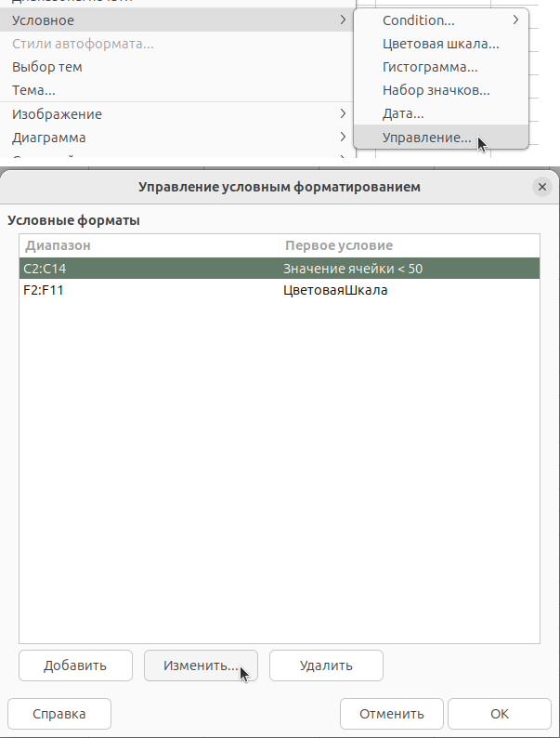Screen dimensions: 560x738
Task: Close the Управление условным форматированием dialog
Action: pyautogui.click(x=541, y=187)
